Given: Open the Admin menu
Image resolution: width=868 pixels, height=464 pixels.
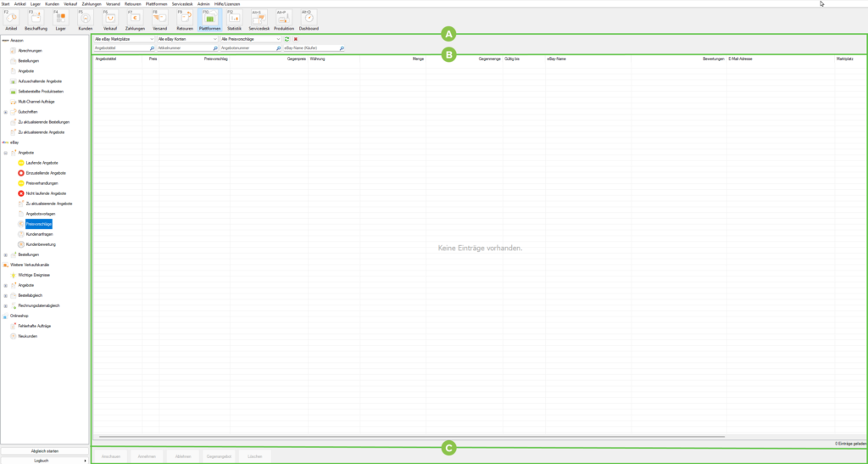Looking at the screenshot, I should pyautogui.click(x=203, y=3).
